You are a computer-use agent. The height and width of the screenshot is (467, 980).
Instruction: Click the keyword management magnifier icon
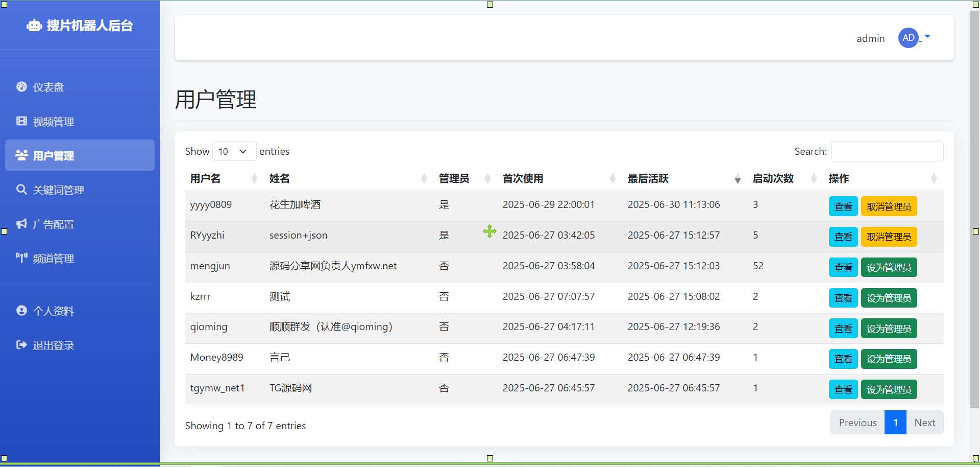click(x=21, y=190)
